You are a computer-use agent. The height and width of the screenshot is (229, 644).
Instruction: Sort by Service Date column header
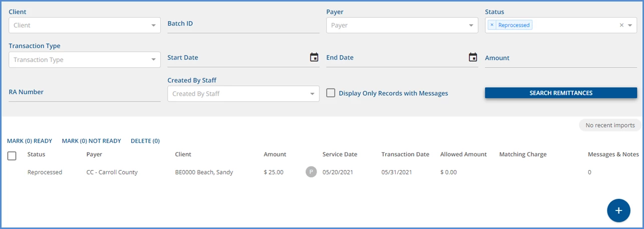340,154
